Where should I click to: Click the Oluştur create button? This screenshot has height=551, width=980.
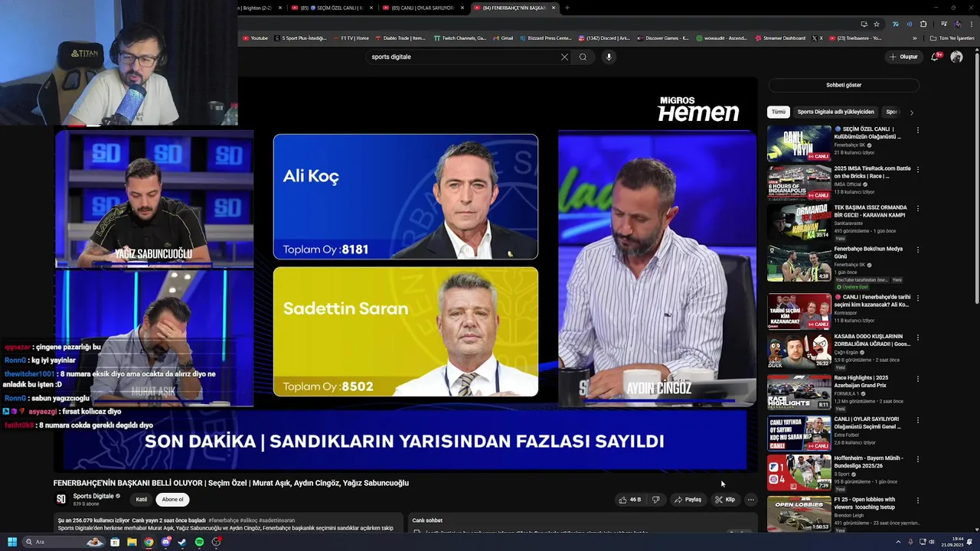903,57
